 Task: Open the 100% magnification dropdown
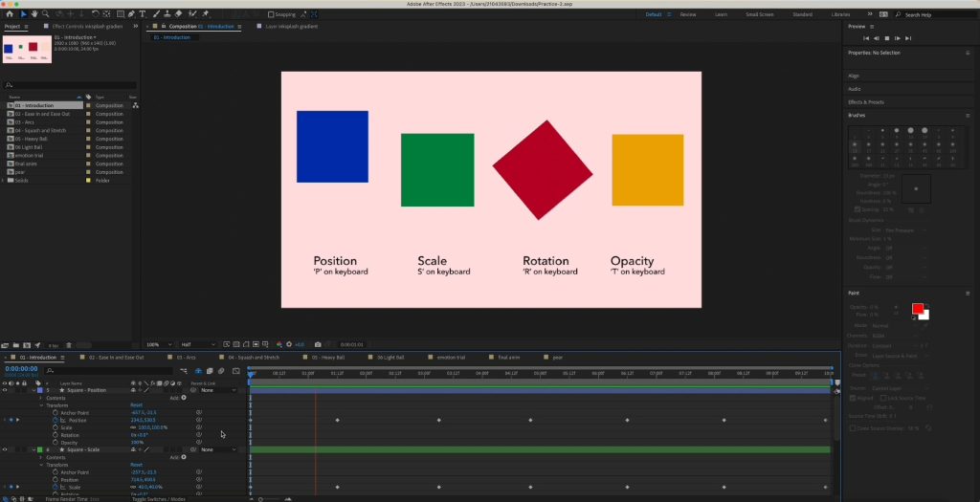click(156, 344)
